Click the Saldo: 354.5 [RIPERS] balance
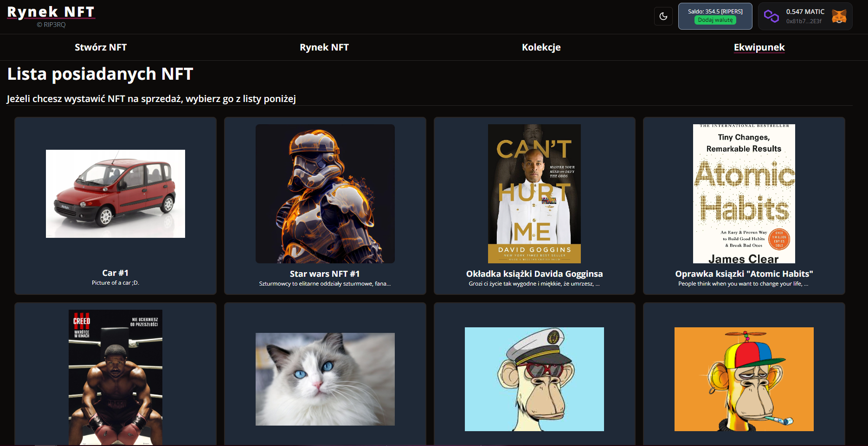Image resolution: width=868 pixels, height=446 pixels. point(715,12)
